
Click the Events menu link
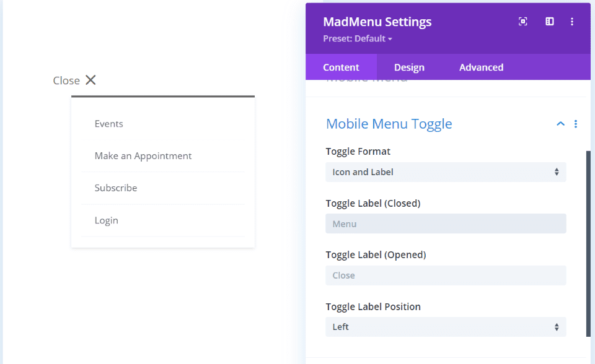pyautogui.click(x=109, y=124)
